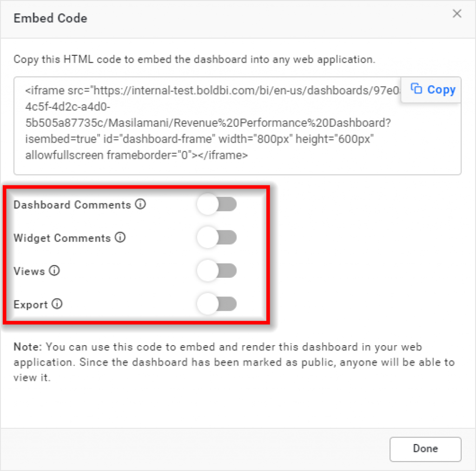Viewport: 476px width, 471px height.
Task: Click the Copy button for the embed code
Action: [x=431, y=89]
